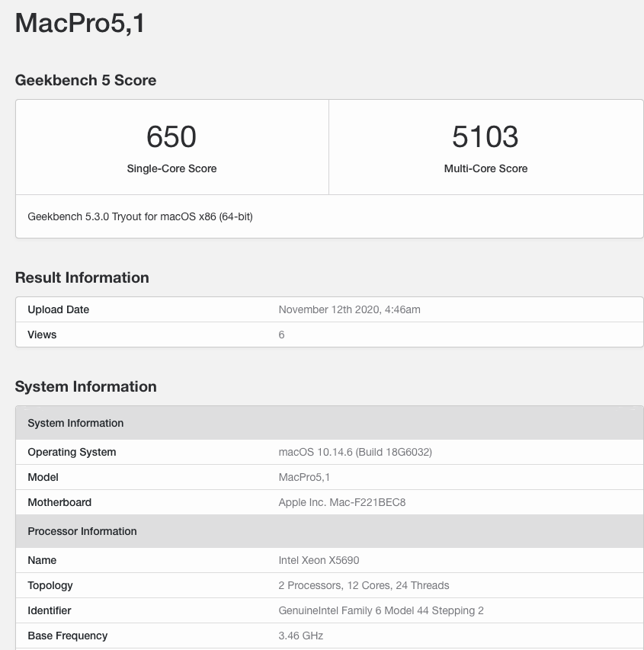Screen dimensions: 644x650
Task: Click the single-core score value 650
Action: pyautogui.click(x=171, y=136)
